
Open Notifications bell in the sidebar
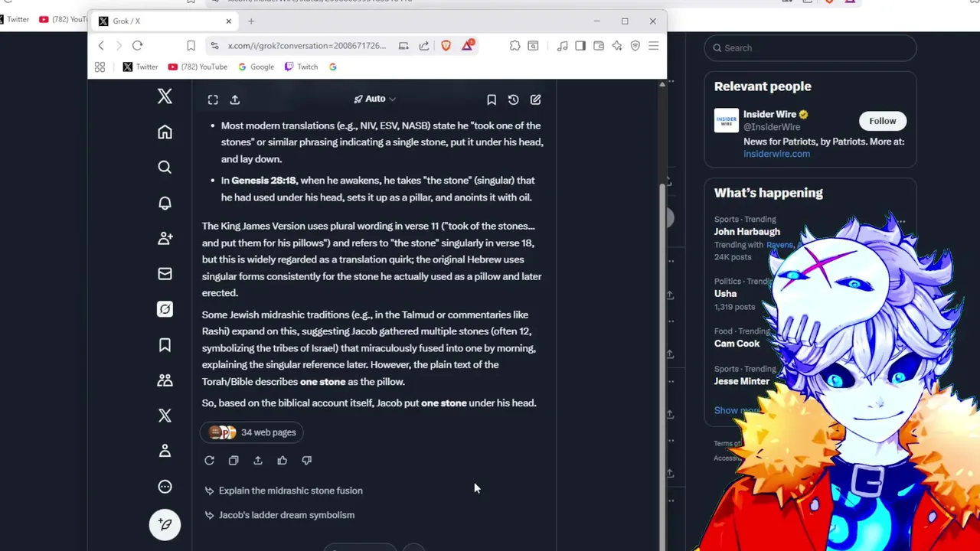tap(165, 203)
